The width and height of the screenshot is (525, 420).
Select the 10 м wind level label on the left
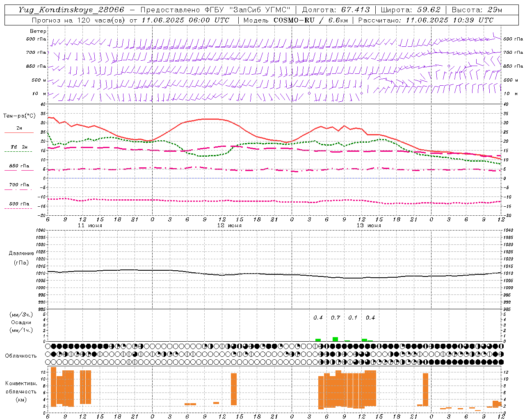tap(39, 94)
